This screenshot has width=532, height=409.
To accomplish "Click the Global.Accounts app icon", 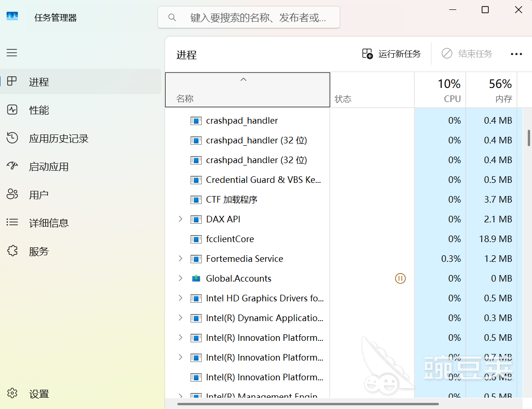I will point(196,278).
